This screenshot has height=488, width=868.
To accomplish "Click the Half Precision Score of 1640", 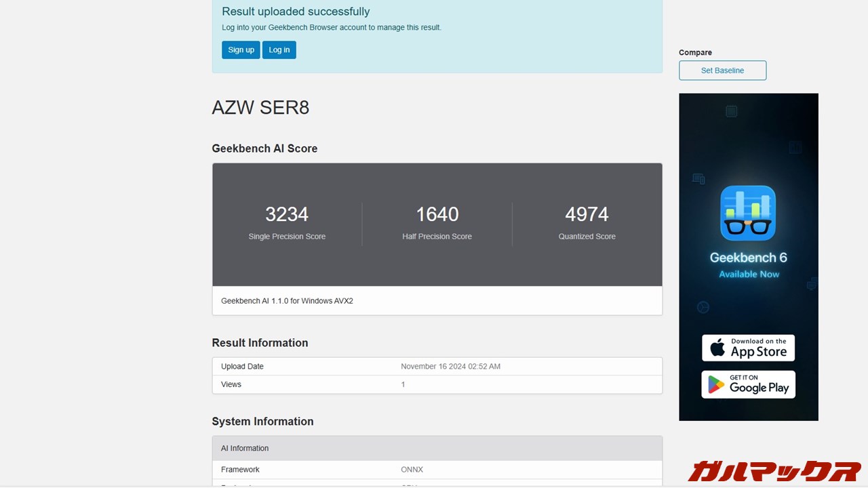I will click(436, 214).
